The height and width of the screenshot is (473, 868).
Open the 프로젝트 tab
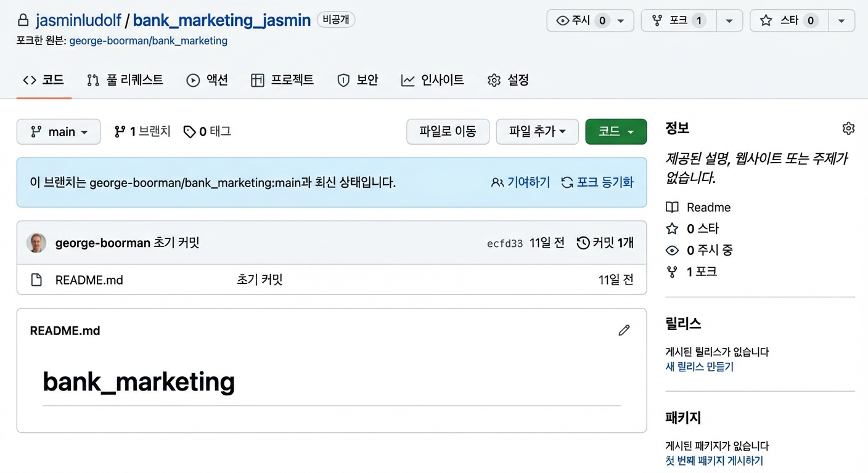(x=282, y=80)
